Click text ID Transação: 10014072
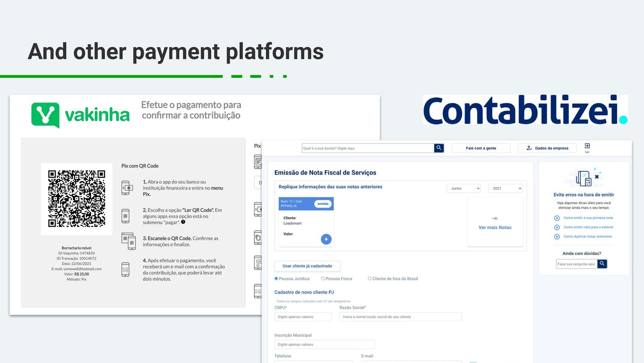Screen dimensions: 644x363 [x=76, y=258]
